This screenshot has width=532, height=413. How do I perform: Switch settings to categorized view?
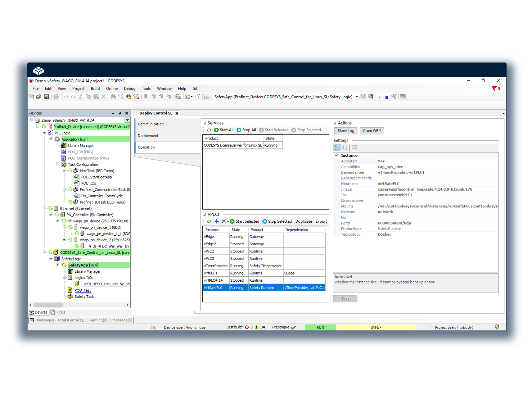[337, 148]
